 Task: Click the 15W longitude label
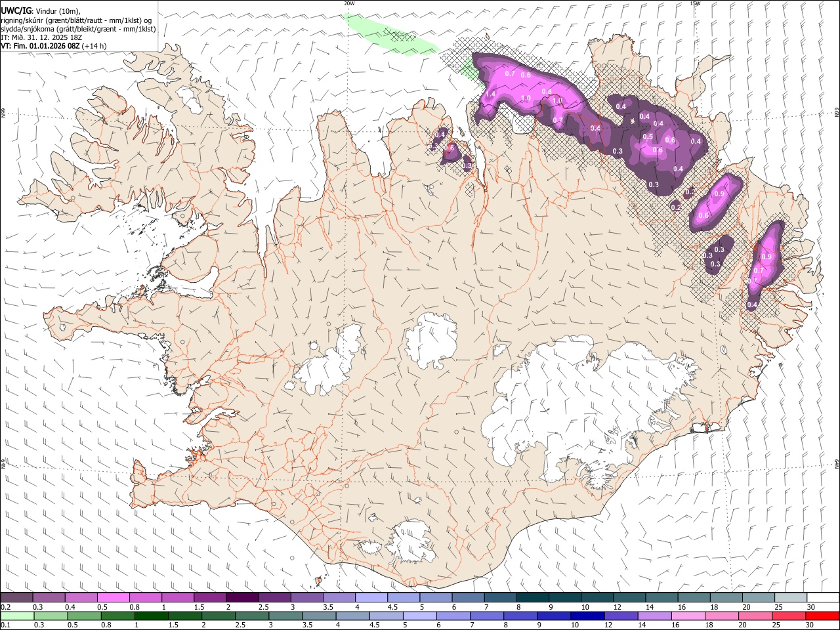tap(695, 3)
